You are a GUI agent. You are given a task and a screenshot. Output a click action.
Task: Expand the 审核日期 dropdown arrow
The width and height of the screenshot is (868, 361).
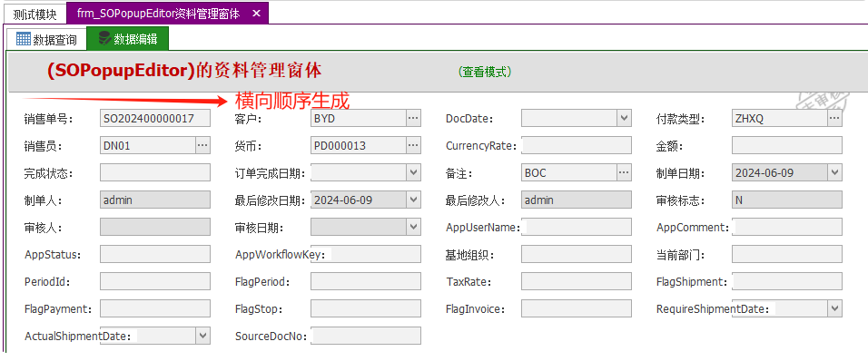(x=413, y=227)
